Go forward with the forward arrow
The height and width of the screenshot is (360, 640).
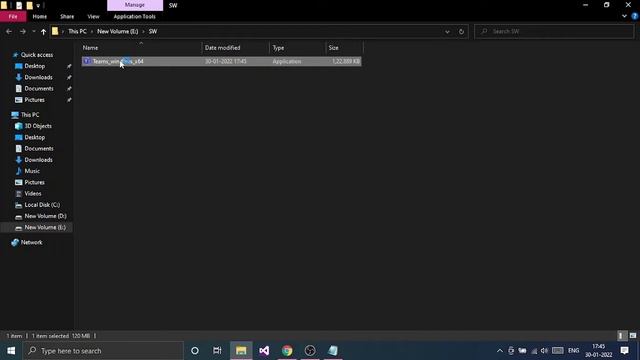pyautogui.click(x=23, y=31)
